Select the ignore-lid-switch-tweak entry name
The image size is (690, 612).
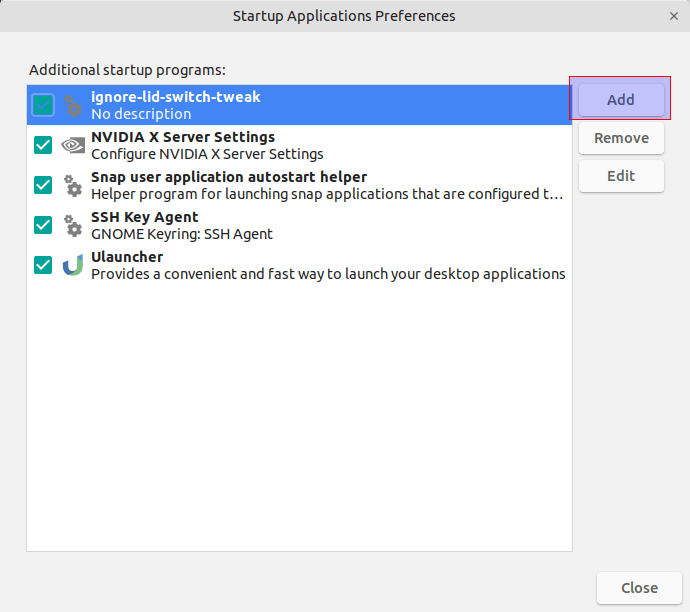point(176,97)
